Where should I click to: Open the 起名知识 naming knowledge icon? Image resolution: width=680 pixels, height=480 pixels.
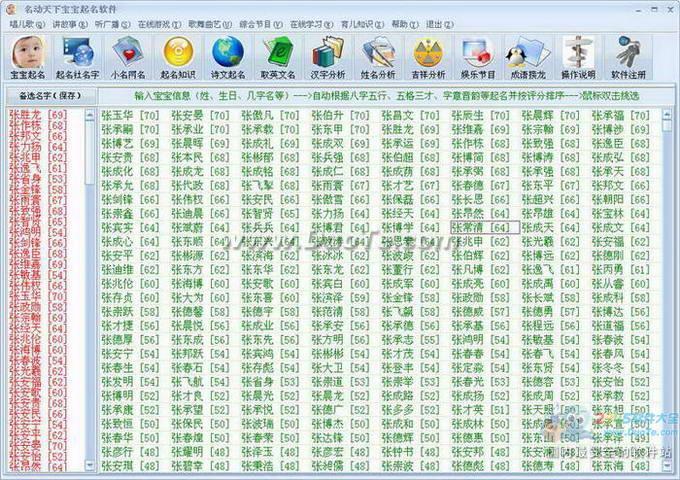point(178,58)
